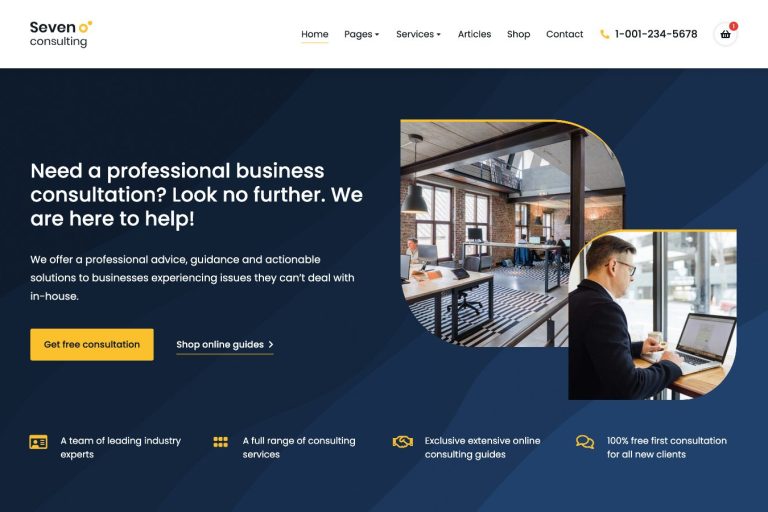768x512 pixels.
Task: Click the grid consulting services icon
Action: coord(220,442)
